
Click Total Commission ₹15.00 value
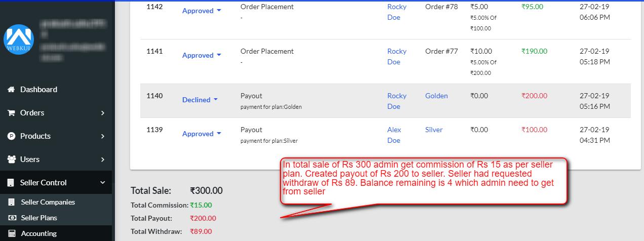click(201, 205)
